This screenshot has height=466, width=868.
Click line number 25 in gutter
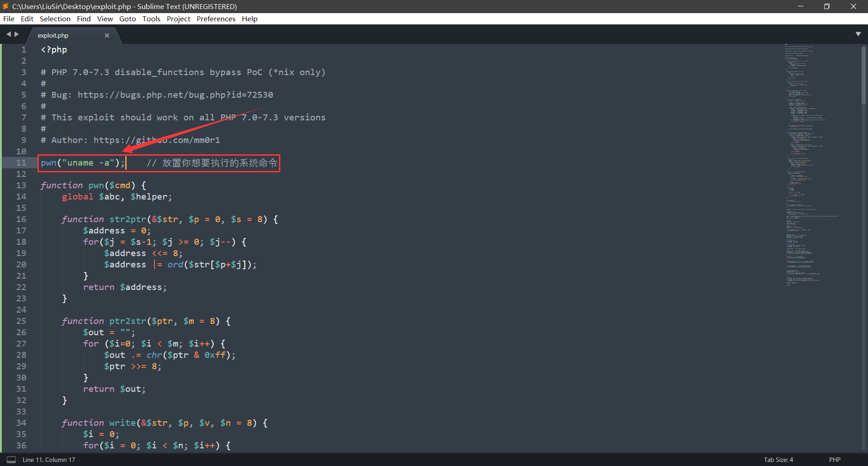pyautogui.click(x=21, y=321)
